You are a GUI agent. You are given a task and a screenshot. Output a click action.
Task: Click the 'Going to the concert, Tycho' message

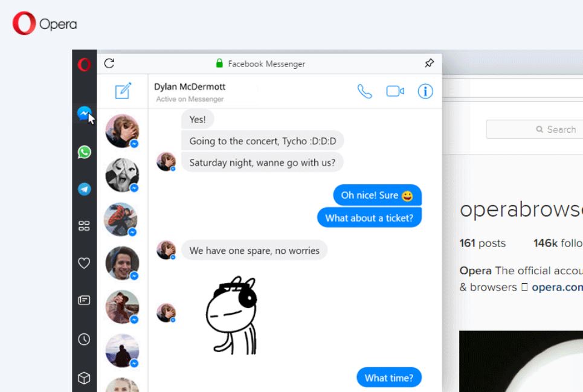point(262,141)
